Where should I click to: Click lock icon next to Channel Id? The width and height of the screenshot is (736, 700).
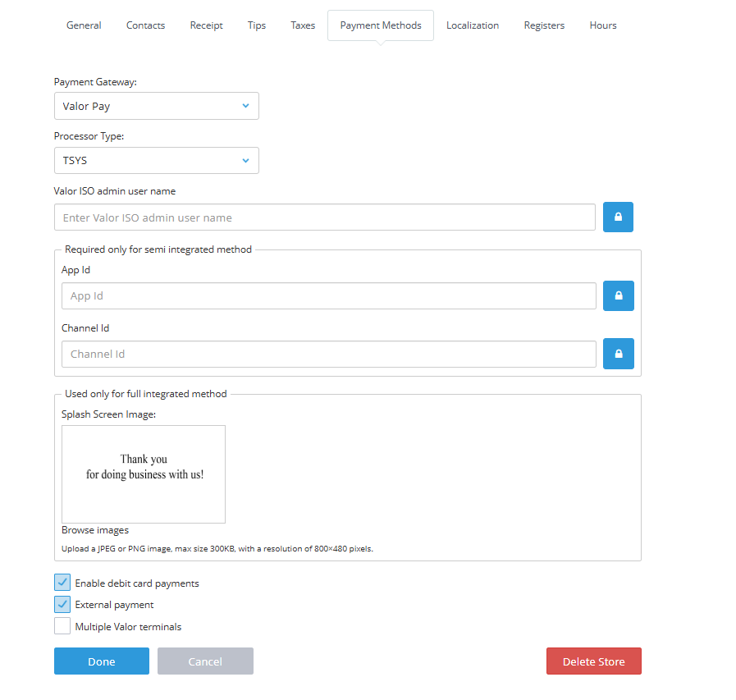[618, 354]
